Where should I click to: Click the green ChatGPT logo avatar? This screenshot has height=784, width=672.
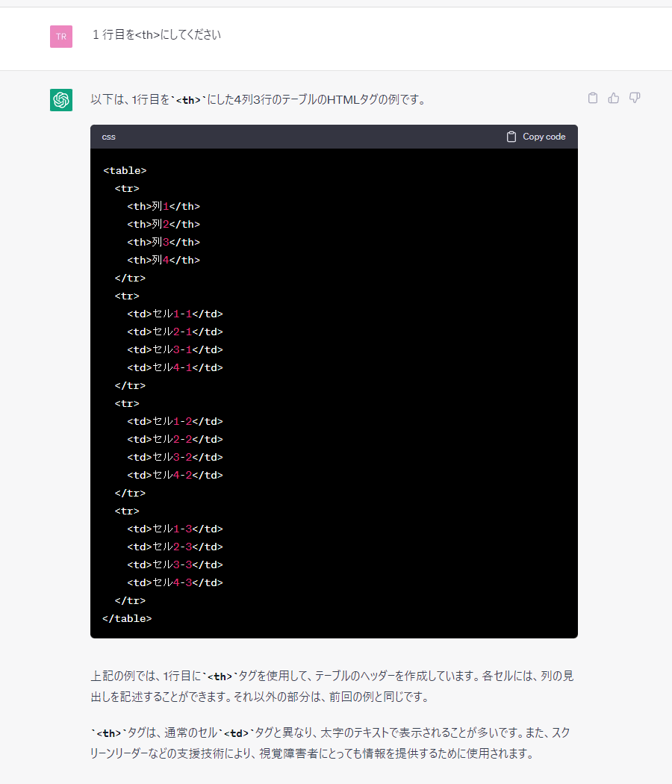[x=61, y=100]
